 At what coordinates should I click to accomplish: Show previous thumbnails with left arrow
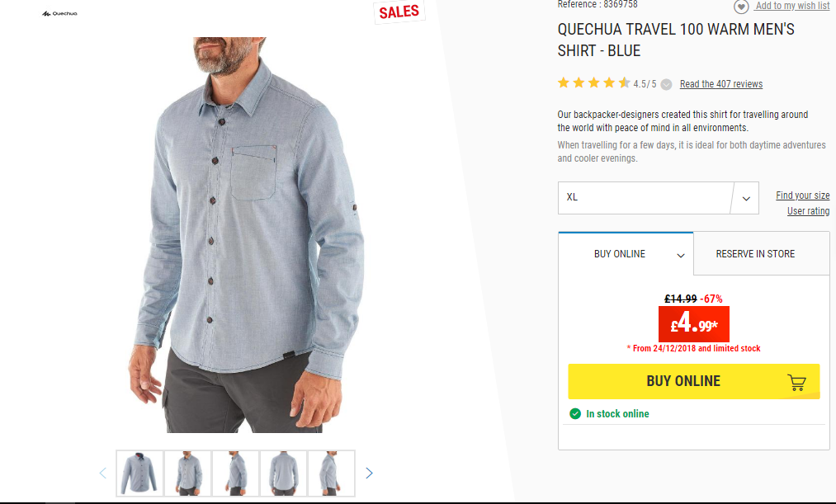coord(103,473)
